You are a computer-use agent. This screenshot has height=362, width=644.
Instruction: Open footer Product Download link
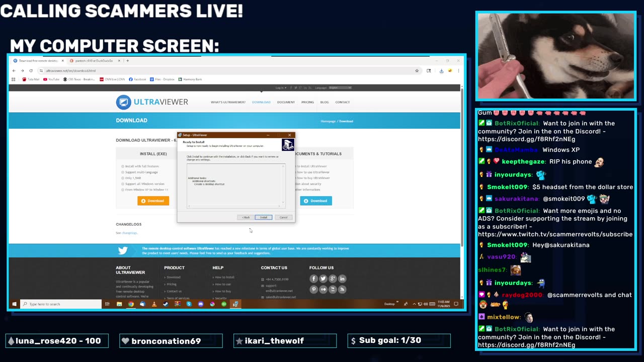[x=173, y=277]
